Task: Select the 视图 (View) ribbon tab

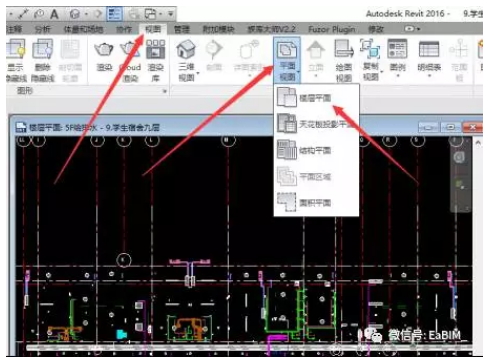Action: pos(153,29)
